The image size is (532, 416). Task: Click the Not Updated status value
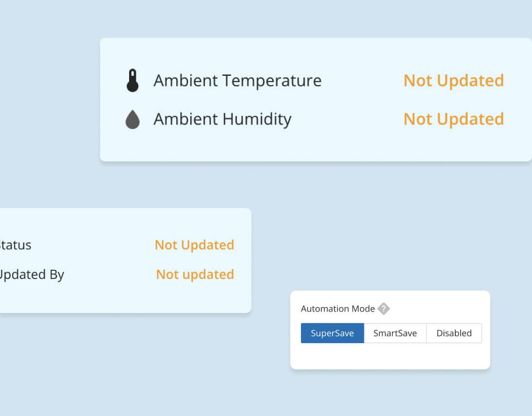195,245
